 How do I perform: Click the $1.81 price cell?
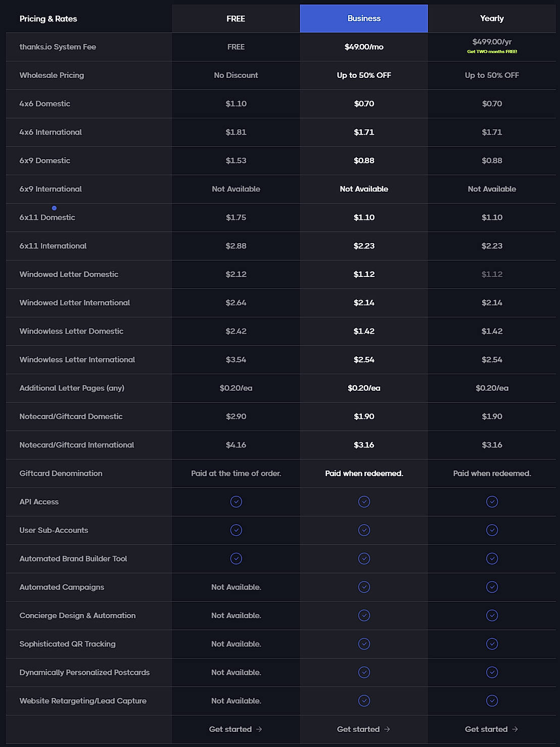[236, 132]
